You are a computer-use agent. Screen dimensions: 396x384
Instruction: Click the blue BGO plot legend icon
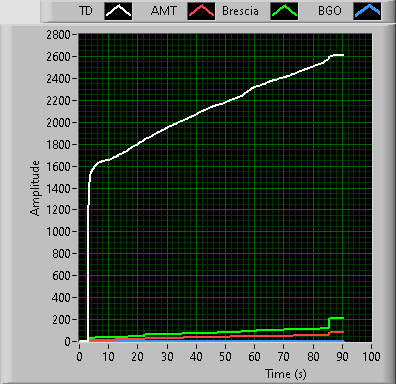click(x=367, y=11)
